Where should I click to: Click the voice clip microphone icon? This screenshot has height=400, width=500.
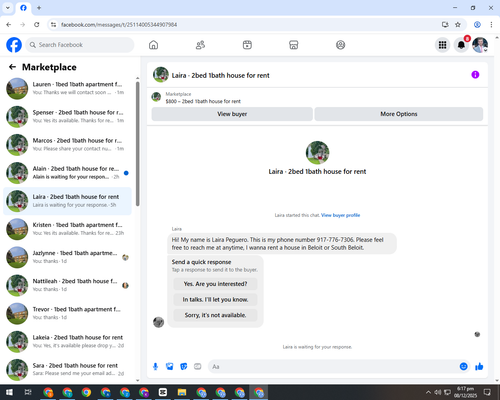pyautogui.click(x=155, y=367)
